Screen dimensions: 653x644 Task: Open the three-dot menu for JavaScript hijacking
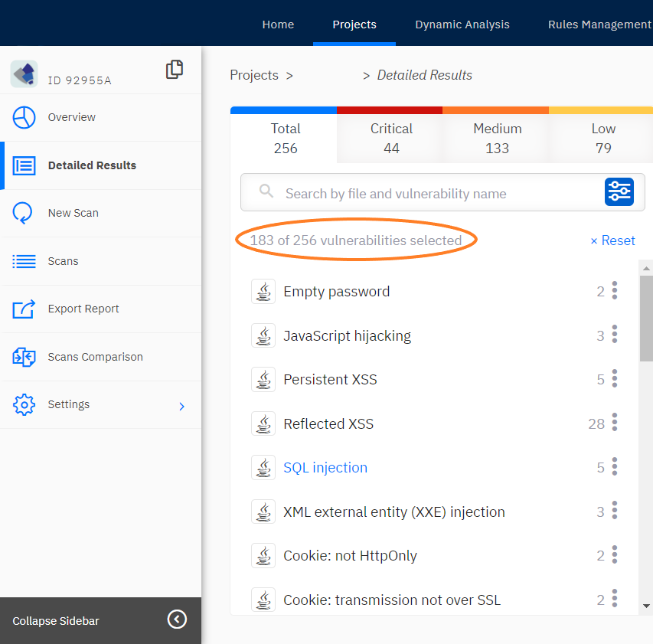(614, 335)
